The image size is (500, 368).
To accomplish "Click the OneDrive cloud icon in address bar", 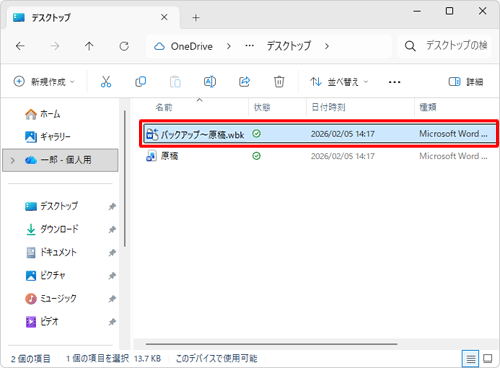I will pyautogui.click(x=159, y=46).
